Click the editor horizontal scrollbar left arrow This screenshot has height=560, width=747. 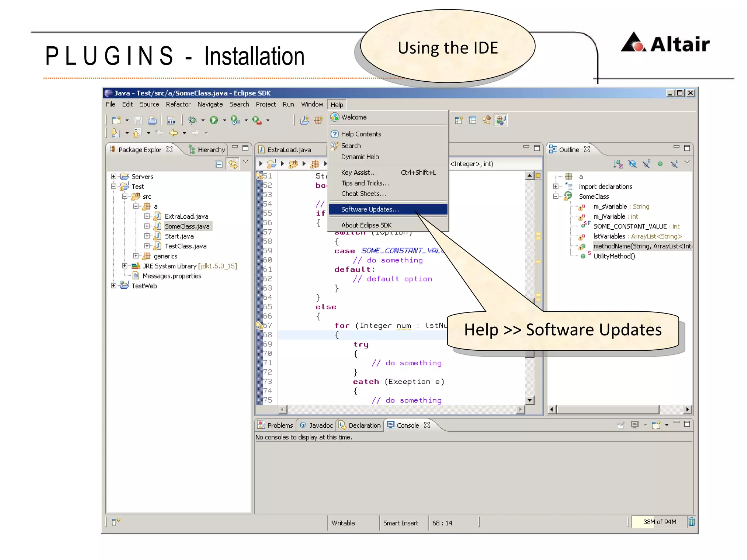click(x=283, y=410)
